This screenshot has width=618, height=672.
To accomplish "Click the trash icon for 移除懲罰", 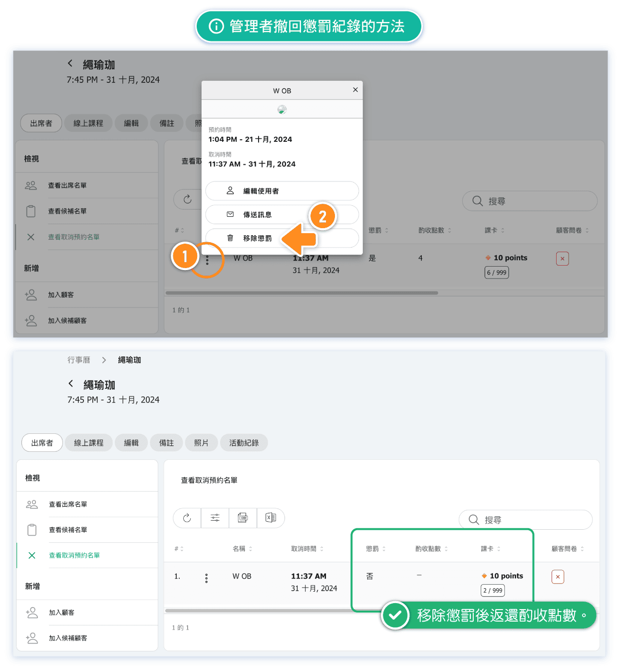I will tap(230, 238).
